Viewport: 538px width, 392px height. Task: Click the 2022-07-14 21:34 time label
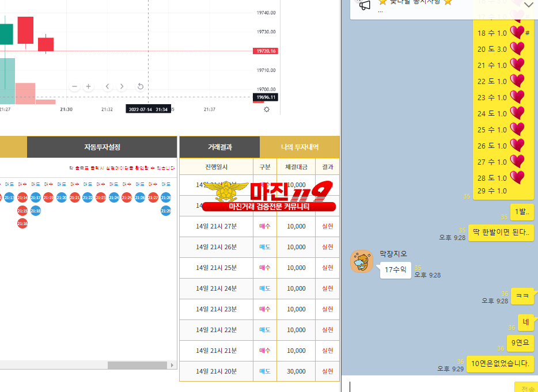coord(148,109)
